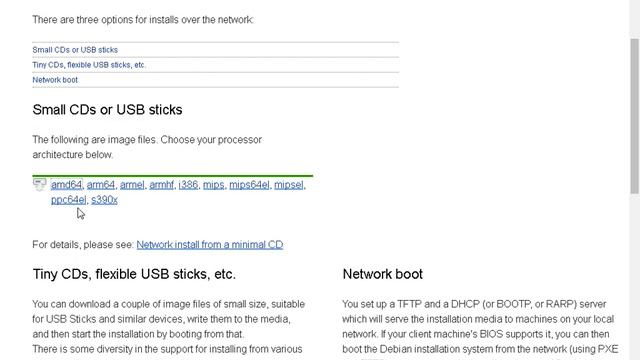Open the mips64el image link
Viewport: 640px width, 360px height.
tap(249, 185)
